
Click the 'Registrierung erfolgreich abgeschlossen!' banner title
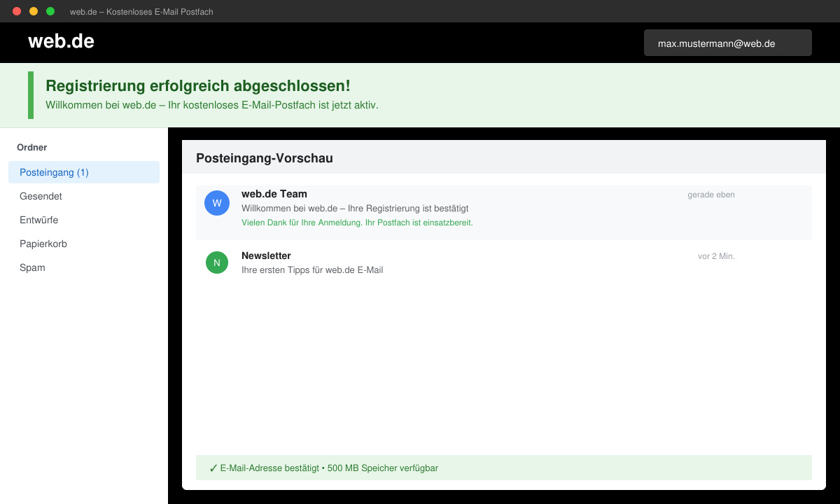[x=198, y=86]
